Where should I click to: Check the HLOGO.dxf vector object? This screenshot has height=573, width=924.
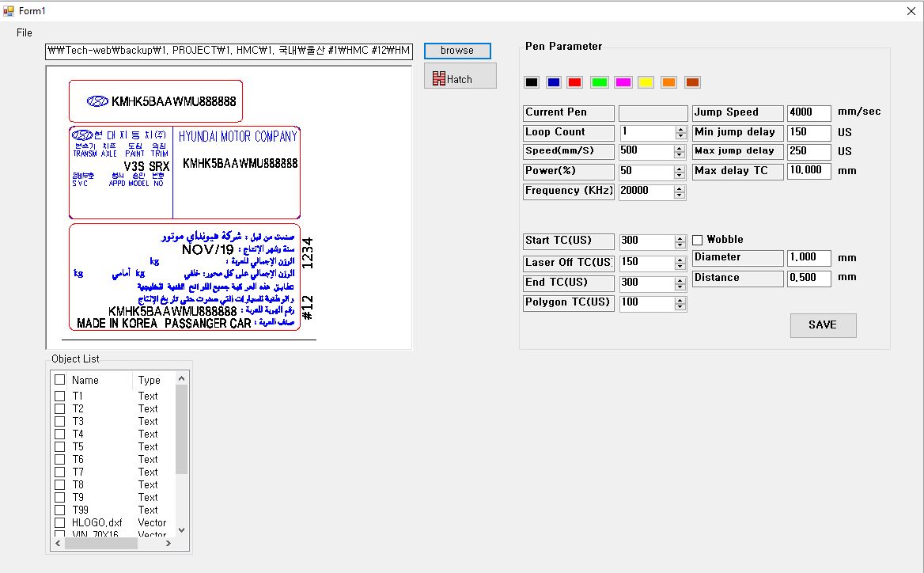click(x=59, y=522)
